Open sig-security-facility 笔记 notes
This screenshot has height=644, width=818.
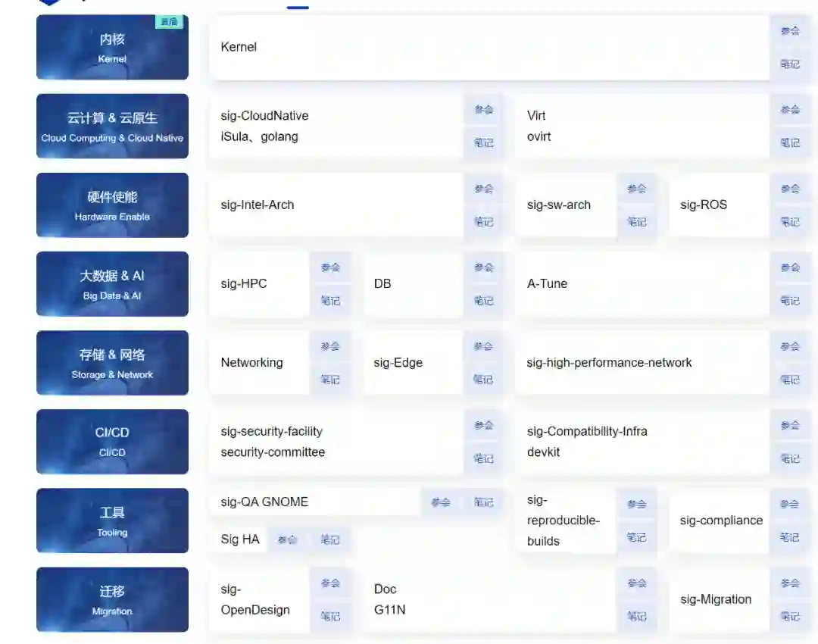coord(483,458)
